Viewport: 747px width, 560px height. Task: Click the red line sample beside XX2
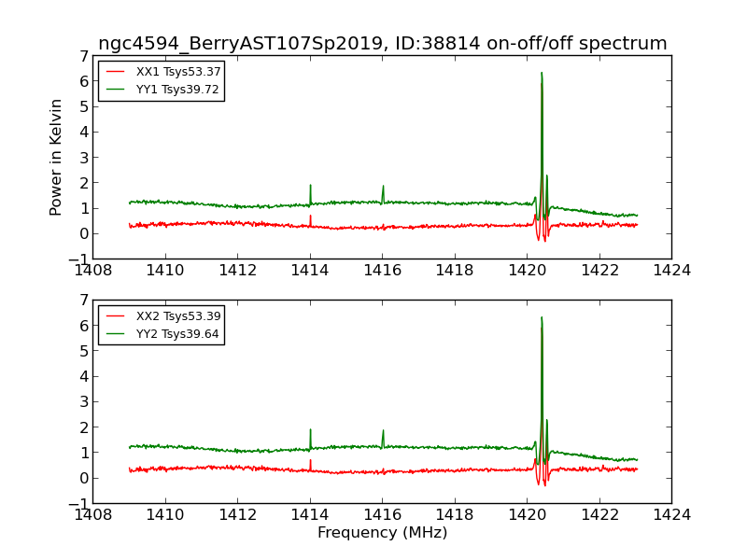[x=115, y=316]
